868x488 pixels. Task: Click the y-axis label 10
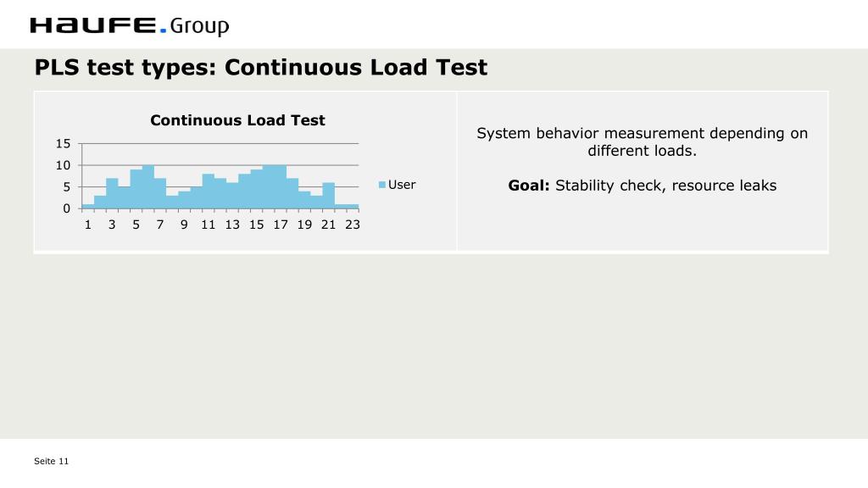pyautogui.click(x=63, y=165)
